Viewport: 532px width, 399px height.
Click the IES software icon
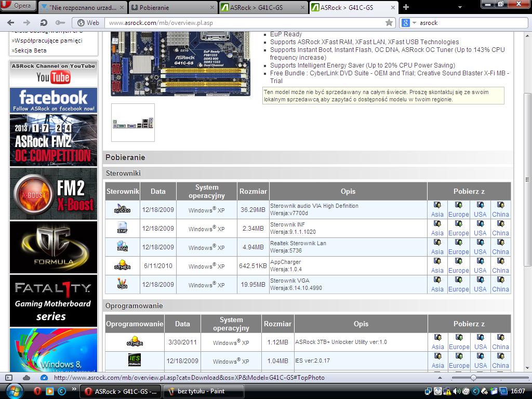click(135, 360)
